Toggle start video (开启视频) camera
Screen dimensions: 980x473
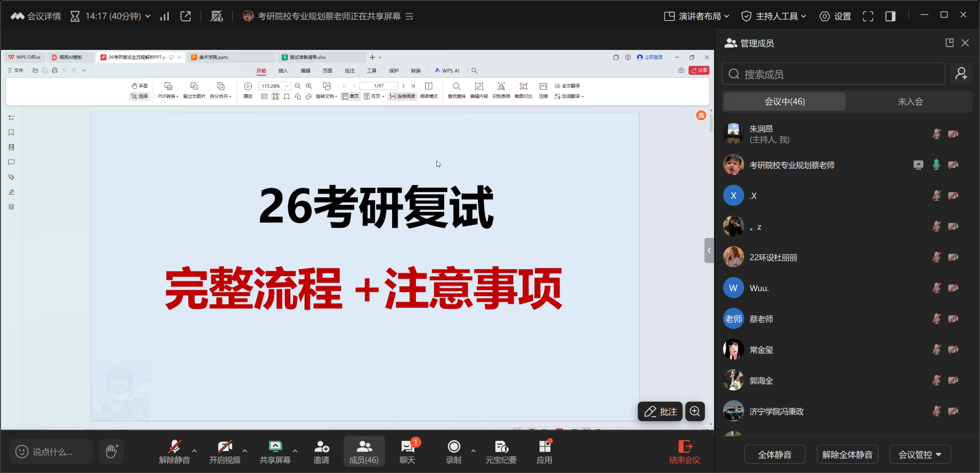point(225,451)
